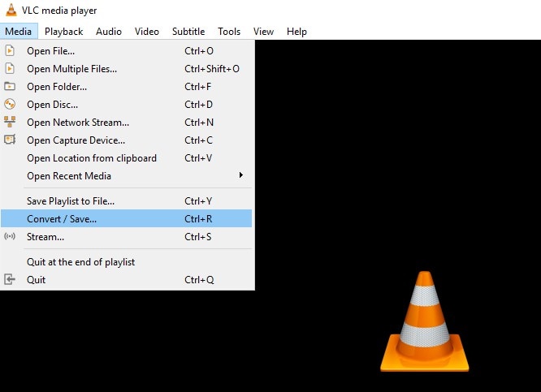Open the Video menu

coord(147,32)
